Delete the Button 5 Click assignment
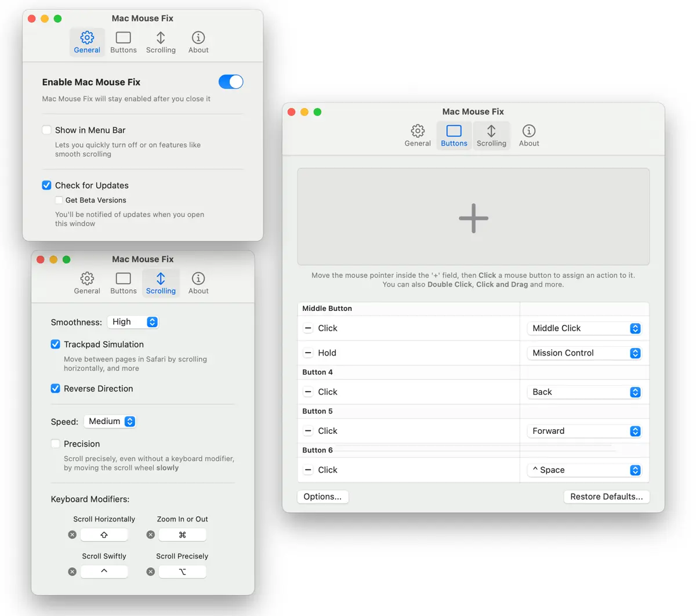 [x=308, y=431]
